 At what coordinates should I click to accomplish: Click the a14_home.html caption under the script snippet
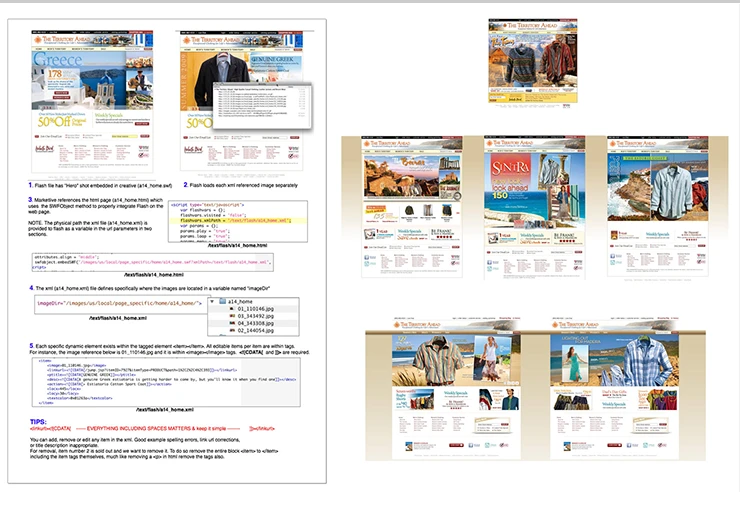click(237, 245)
